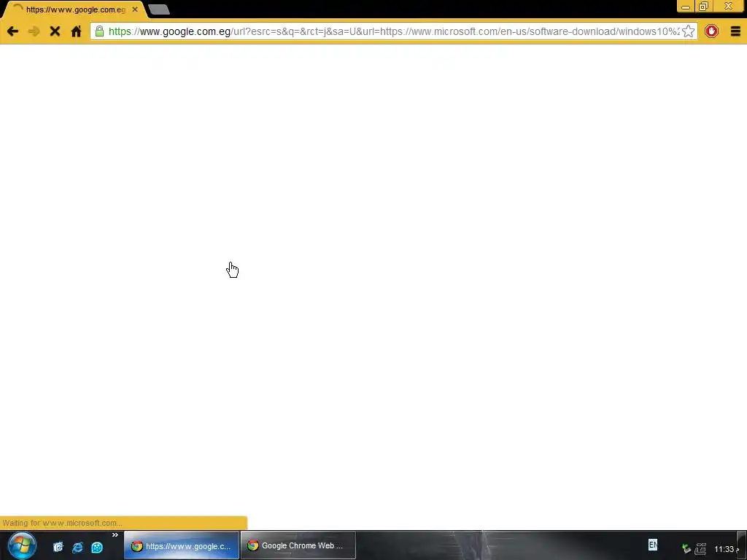The height and width of the screenshot is (560, 747).
Task: Open the Chrome menu hamburger icon
Action: 735,31
